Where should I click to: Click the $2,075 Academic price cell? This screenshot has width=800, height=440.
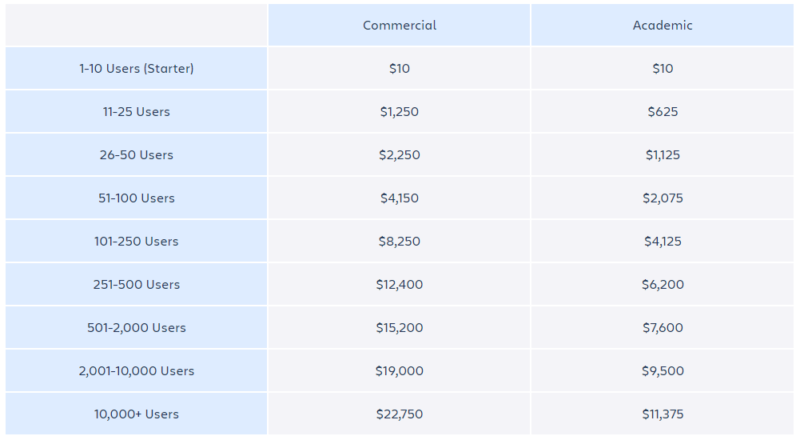coord(662,198)
